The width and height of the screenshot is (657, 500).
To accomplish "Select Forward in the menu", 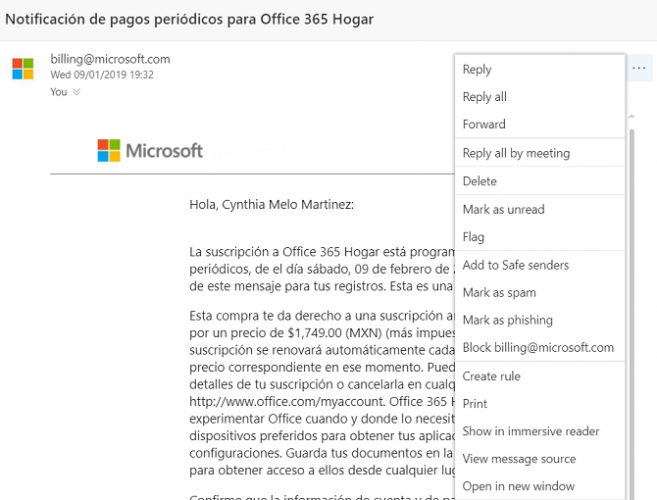I will coord(540,124).
